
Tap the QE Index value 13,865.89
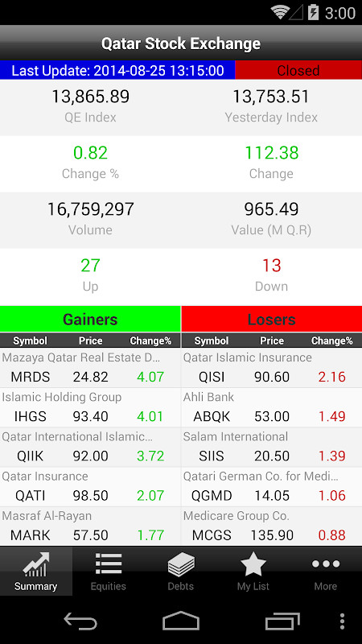click(90, 97)
